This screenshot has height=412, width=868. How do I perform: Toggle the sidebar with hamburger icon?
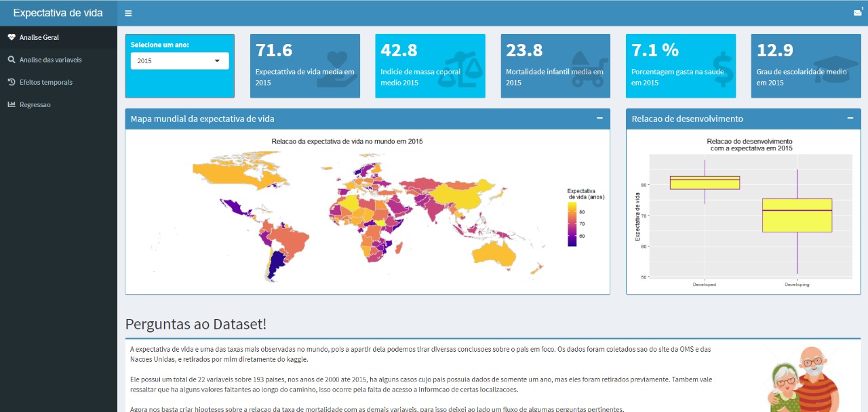128,13
